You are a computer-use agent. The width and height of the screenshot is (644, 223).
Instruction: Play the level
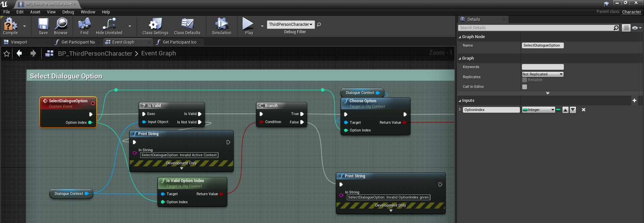point(249,26)
